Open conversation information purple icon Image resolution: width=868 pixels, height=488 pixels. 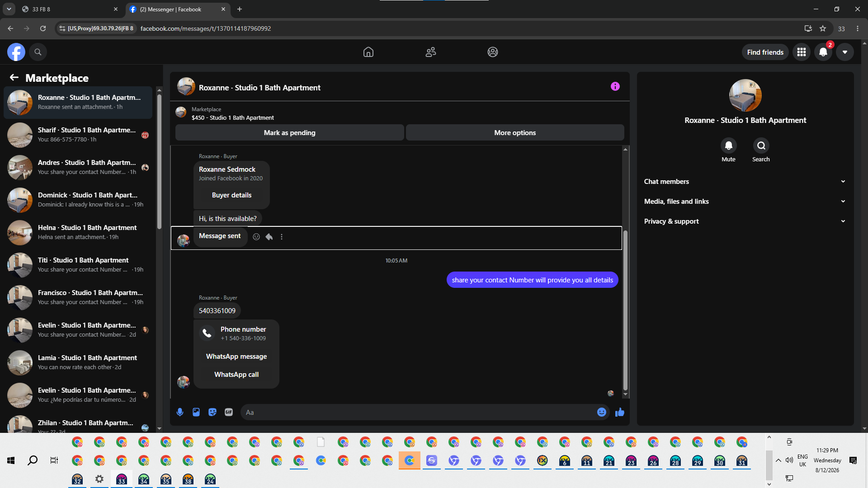click(615, 86)
